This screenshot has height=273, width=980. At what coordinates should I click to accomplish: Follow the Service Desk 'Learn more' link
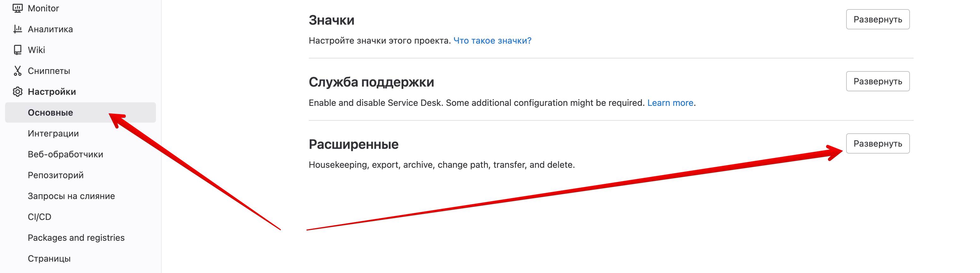coord(670,103)
